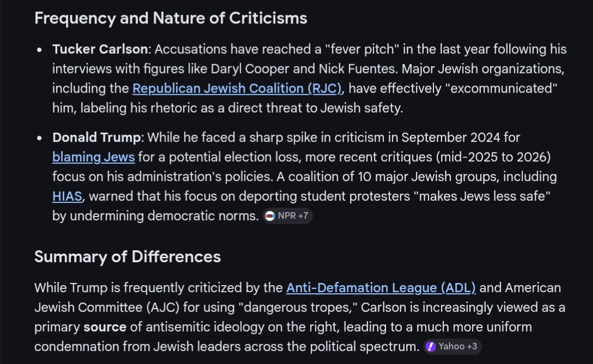
Task: Click the bold 'Tucker Carlson' label
Action: (x=100, y=49)
